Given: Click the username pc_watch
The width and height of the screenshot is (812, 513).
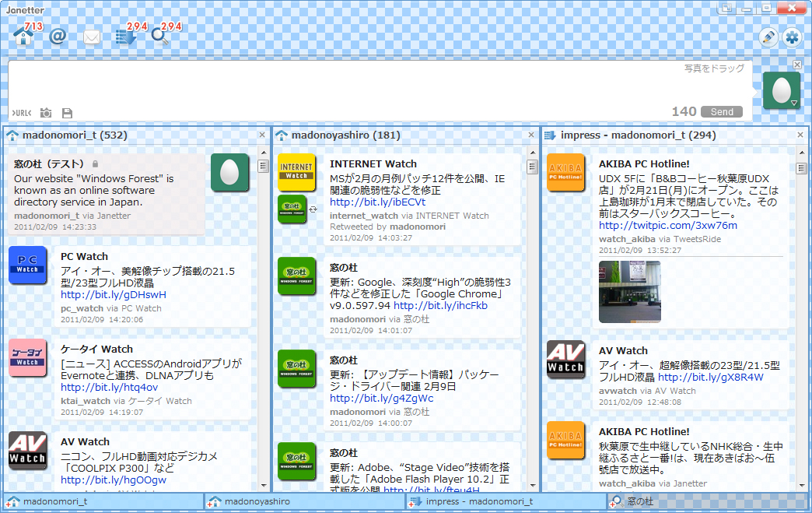Looking at the screenshot, I should point(82,308).
